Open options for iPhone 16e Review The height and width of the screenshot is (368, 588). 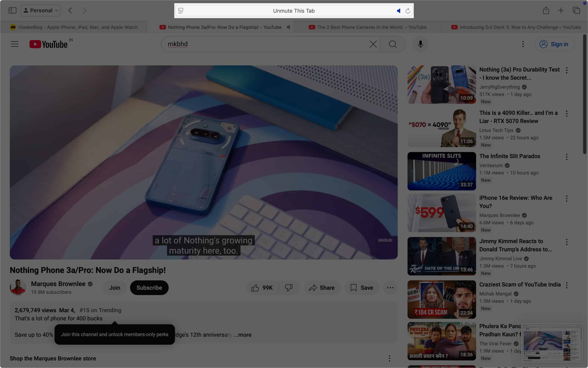pos(567,199)
